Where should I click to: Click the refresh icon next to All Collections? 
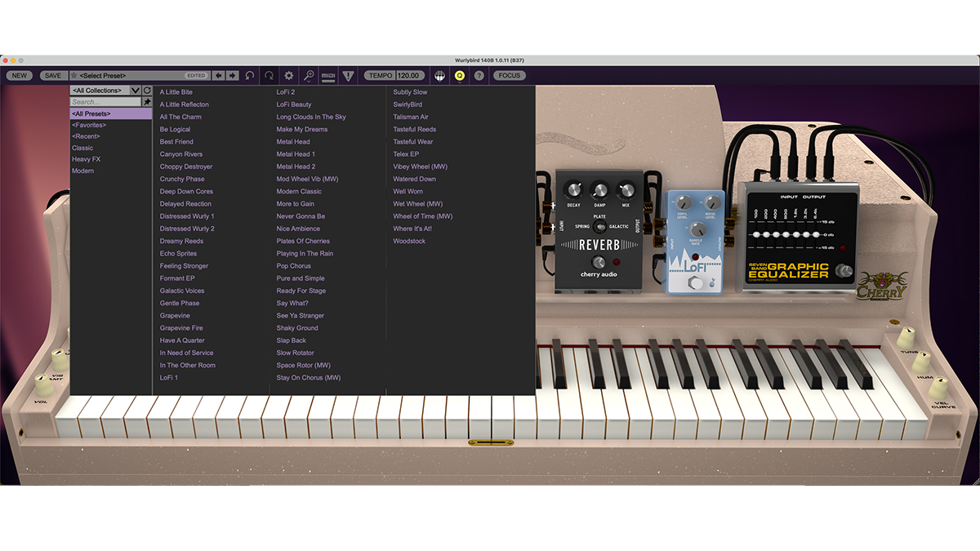tap(147, 90)
